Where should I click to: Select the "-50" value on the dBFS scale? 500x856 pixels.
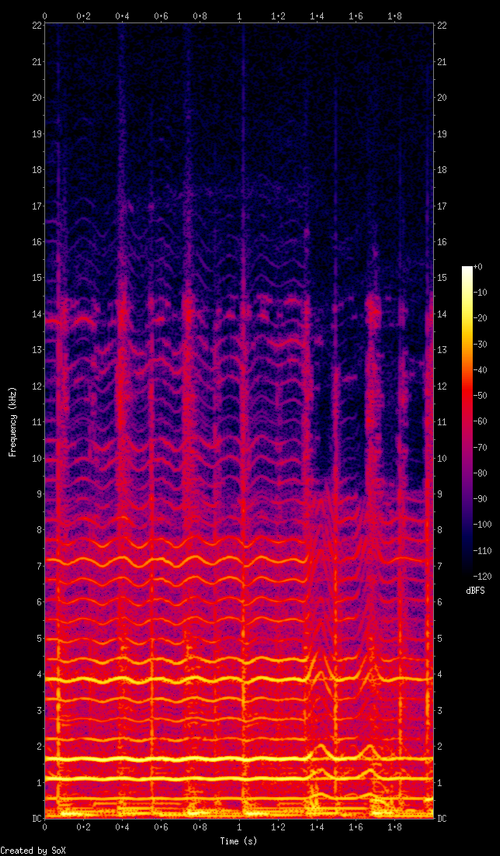[x=480, y=396]
